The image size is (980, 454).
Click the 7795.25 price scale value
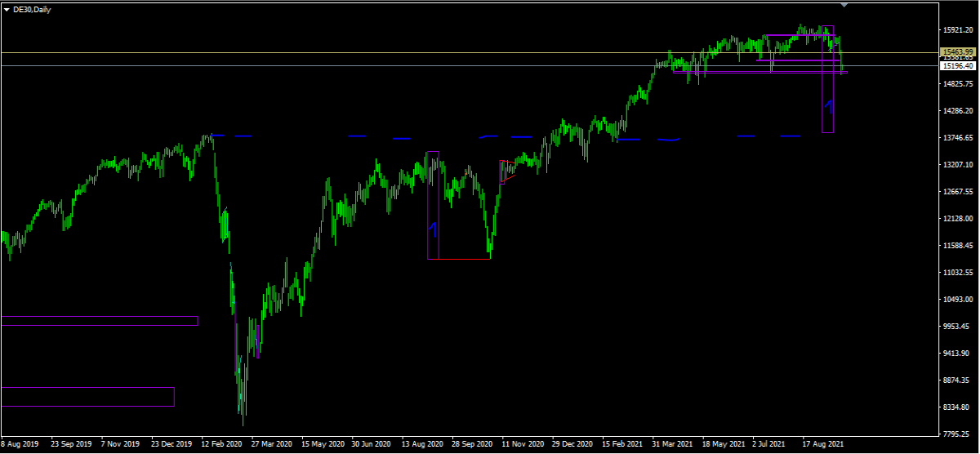click(x=955, y=434)
